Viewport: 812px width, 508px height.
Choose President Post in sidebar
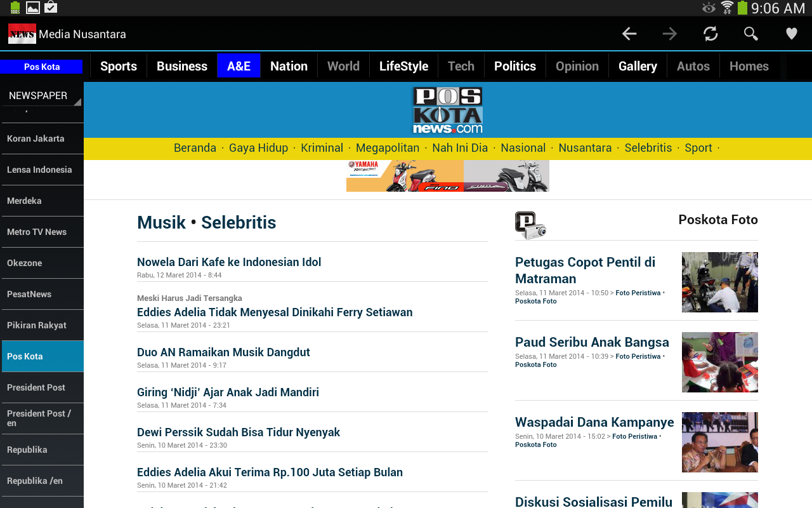click(42, 387)
